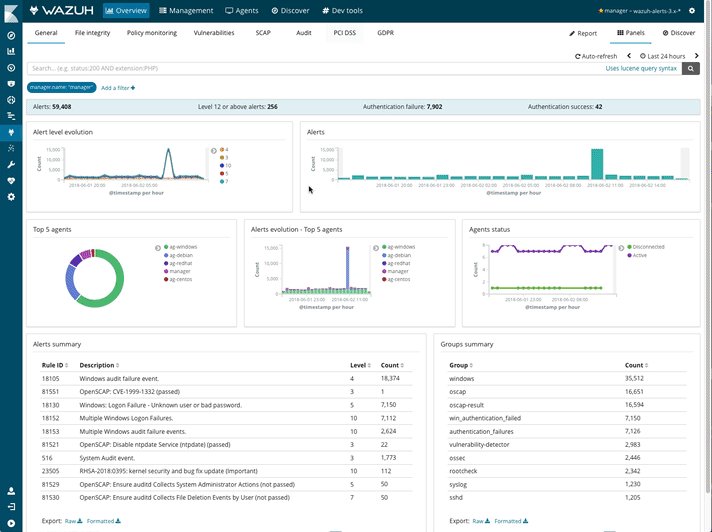The image size is (712, 532).
Task: Click manager.name filter pill
Action: click(x=62, y=87)
